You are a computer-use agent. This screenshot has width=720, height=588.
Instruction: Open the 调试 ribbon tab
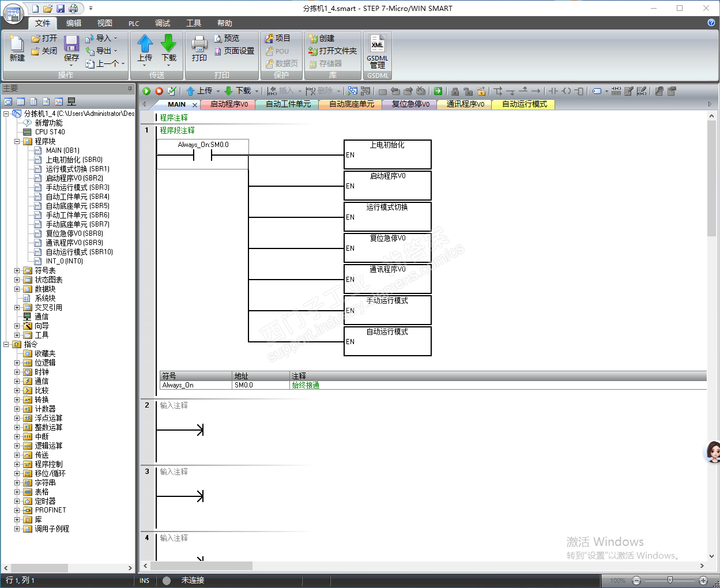(x=163, y=23)
